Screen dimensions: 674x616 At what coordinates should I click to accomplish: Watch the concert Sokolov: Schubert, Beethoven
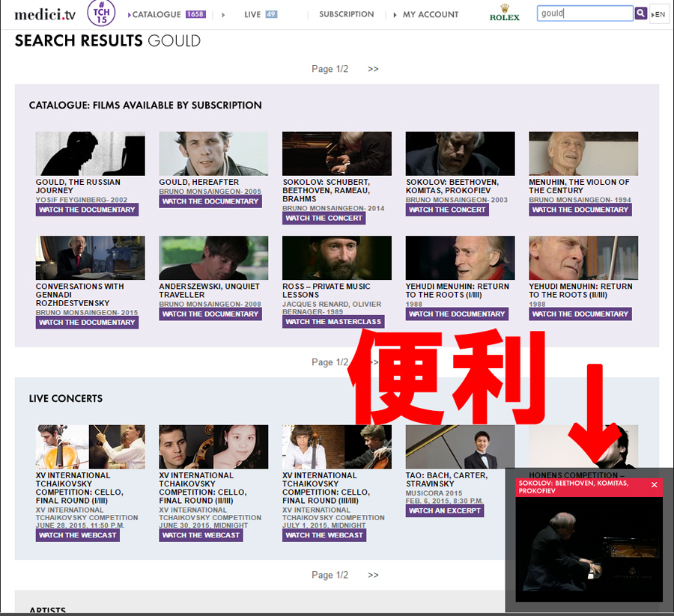324,219
